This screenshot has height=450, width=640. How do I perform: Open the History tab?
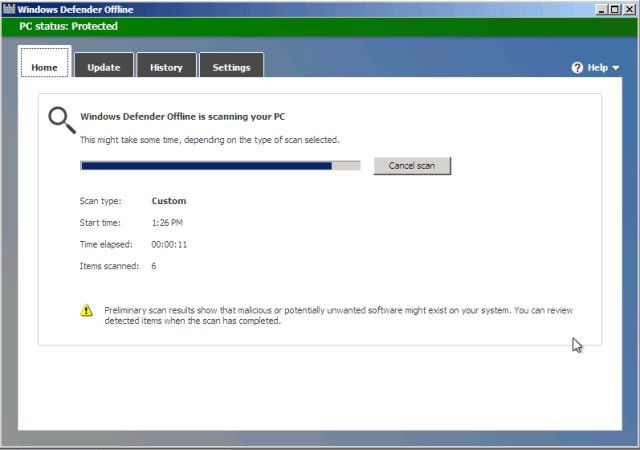[x=166, y=65]
